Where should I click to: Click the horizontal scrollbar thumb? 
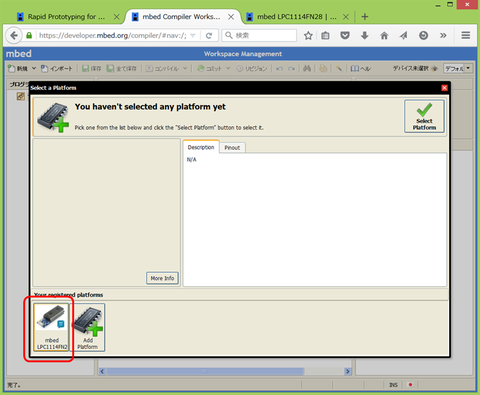click(x=205, y=371)
